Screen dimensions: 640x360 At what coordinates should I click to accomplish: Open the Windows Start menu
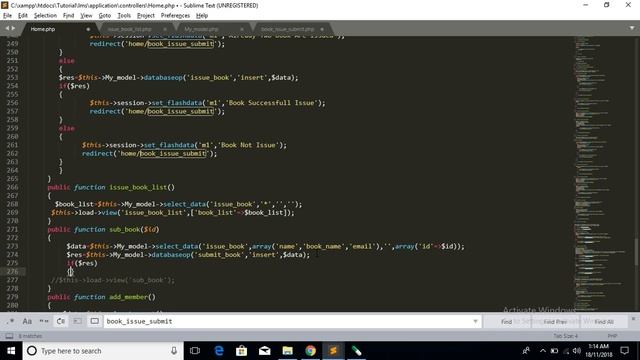point(11,351)
